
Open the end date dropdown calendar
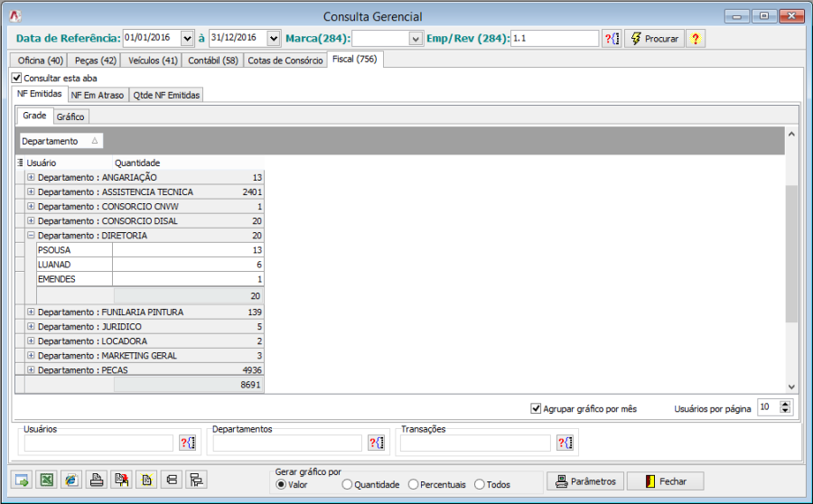[274, 38]
